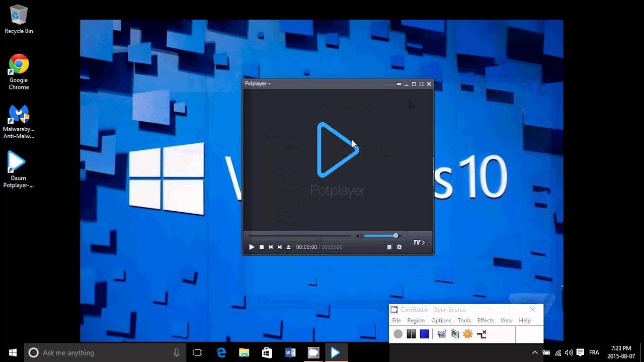Screen dimensions: 644x362
Task: Open Windows Store from taskbar
Action: 267,352
